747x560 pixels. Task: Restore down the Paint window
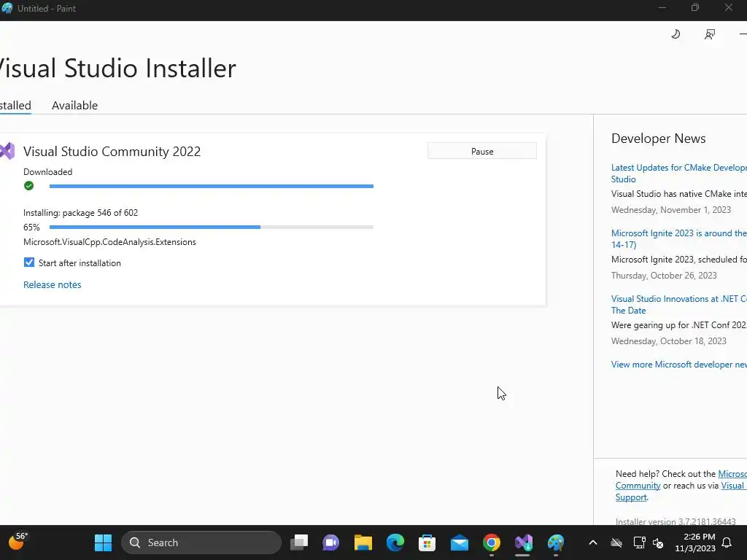pyautogui.click(x=695, y=8)
